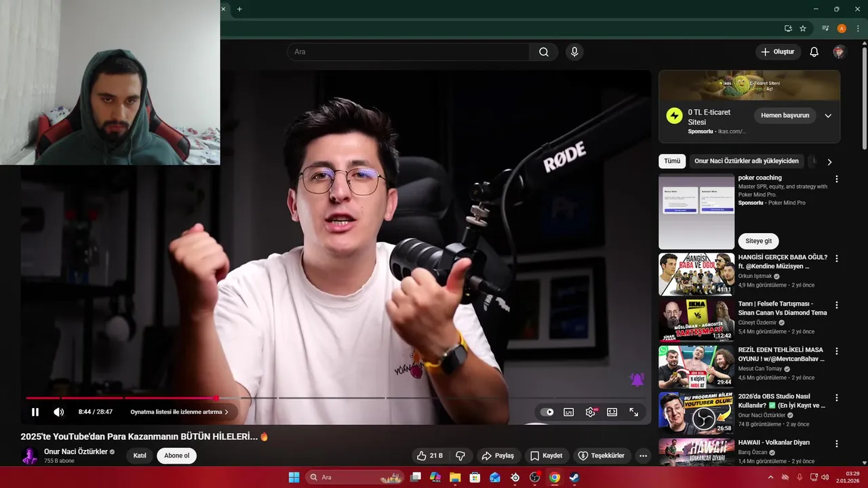Screen dimensions: 868x488
Task: Click the 'Paylaş' share button
Action: (x=498, y=455)
